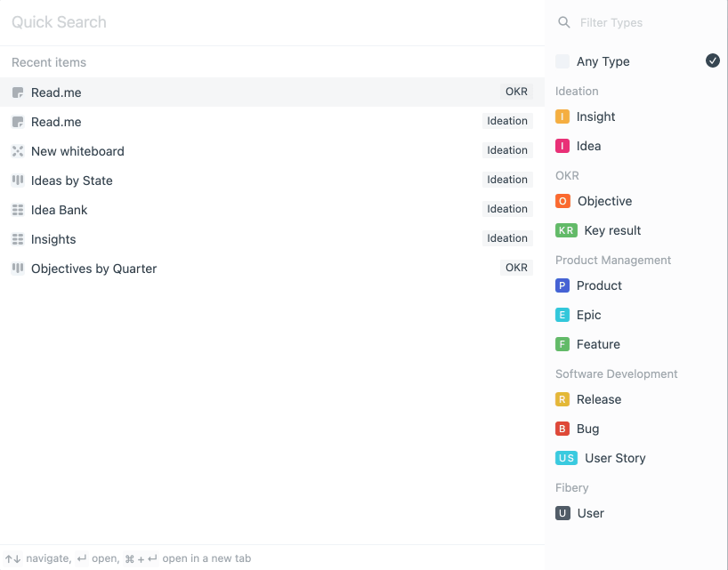
Task: Click the green Key result KR icon
Action: (566, 230)
